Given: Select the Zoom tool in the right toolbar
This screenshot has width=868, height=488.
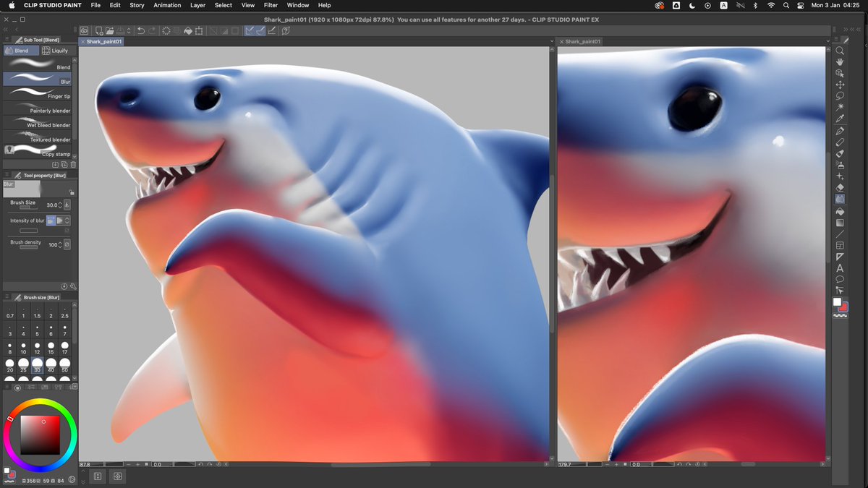Looking at the screenshot, I should pos(840,51).
